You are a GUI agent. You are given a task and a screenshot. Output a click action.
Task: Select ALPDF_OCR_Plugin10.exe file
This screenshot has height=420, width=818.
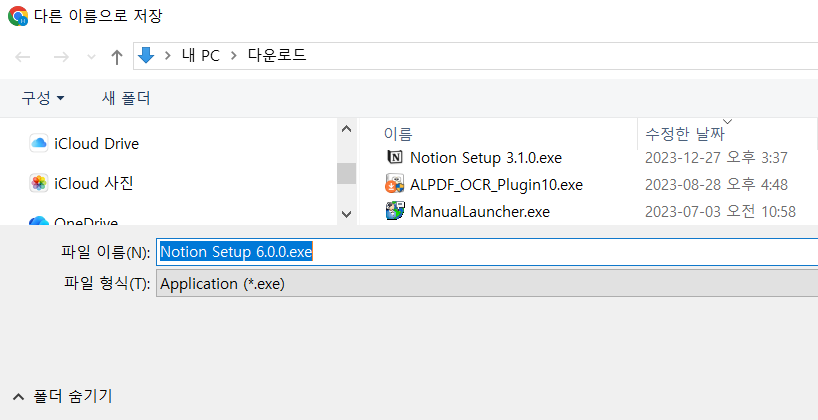(x=496, y=185)
